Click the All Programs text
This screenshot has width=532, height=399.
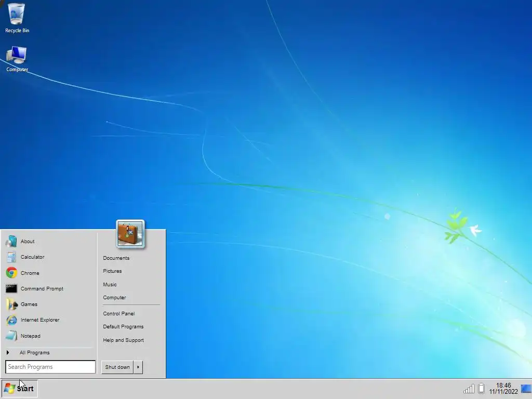pos(34,353)
